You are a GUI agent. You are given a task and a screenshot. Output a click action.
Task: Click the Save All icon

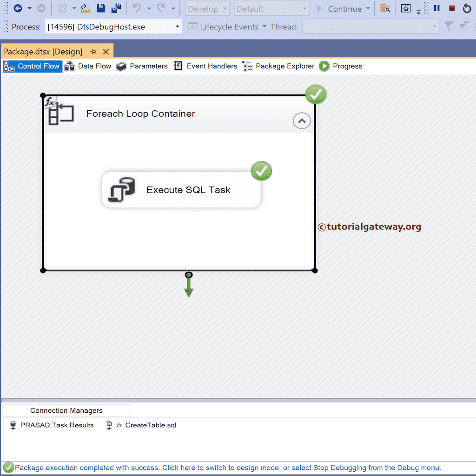pyautogui.click(x=116, y=8)
